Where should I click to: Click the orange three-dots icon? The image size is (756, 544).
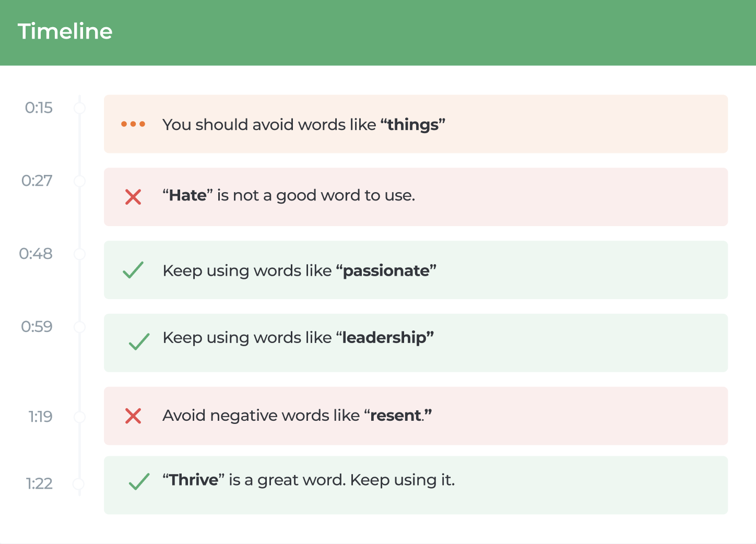[133, 124]
